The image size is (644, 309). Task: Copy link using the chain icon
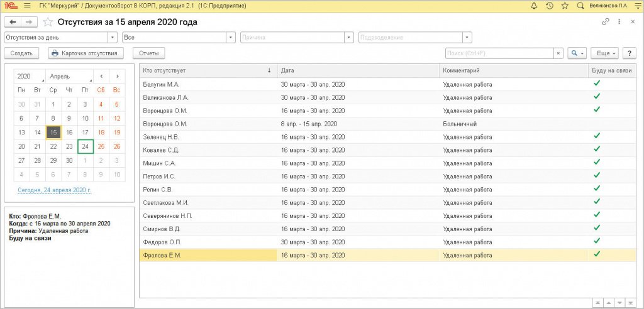(606, 22)
